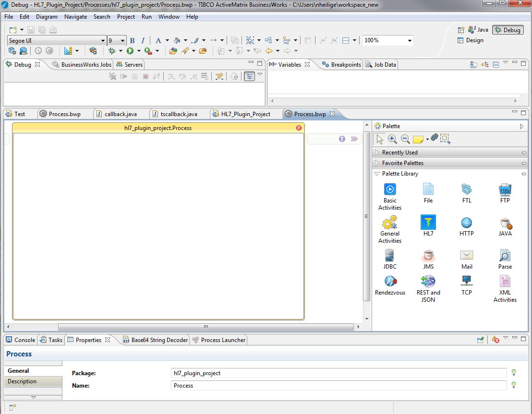
Task: Choose the FTP palette icon
Action: 505,190
